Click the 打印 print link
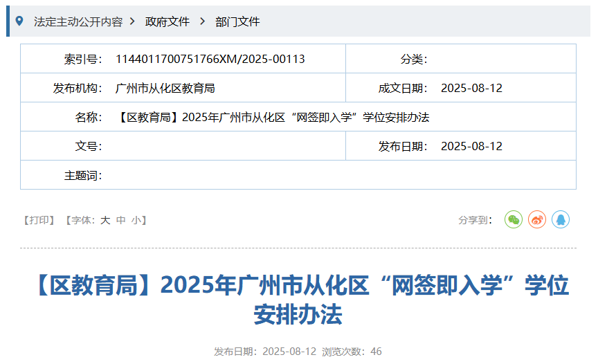This screenshot has width=598, height=364. [39, 220]
